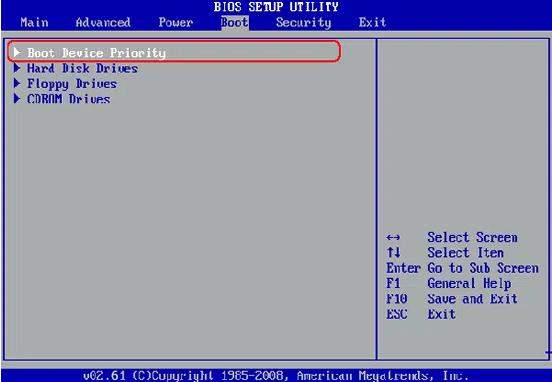Click the 'Go to Sub Screen' help text
The width and height of the screenshot is (552, 382).
[x=483, y=268]
